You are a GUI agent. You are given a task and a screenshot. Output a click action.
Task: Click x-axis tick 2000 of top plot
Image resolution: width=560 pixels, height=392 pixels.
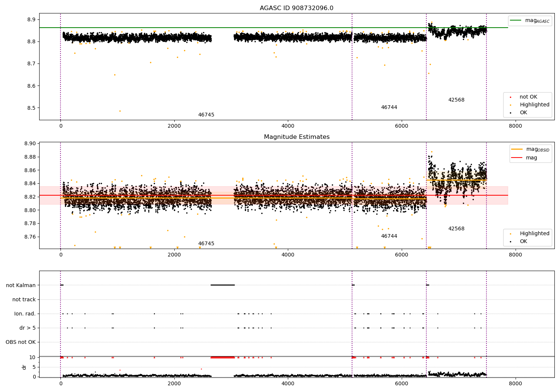[x=174, y=126]
